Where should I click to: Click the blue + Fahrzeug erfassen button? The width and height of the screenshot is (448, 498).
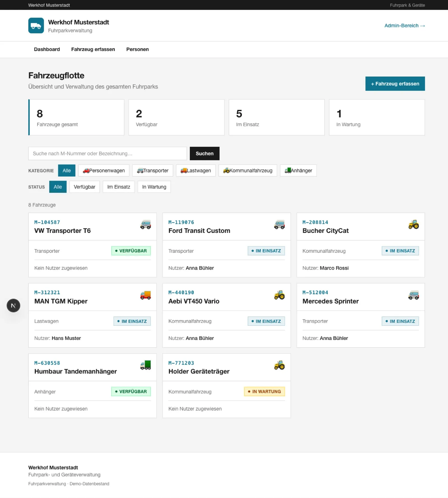click(395, 84)
